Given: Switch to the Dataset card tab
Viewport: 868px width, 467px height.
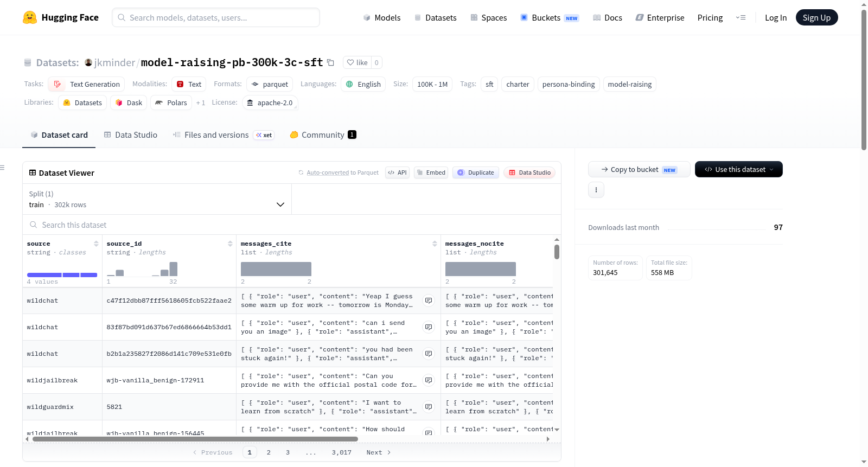Looking at the screenshot, I should [x=59, y=135].
